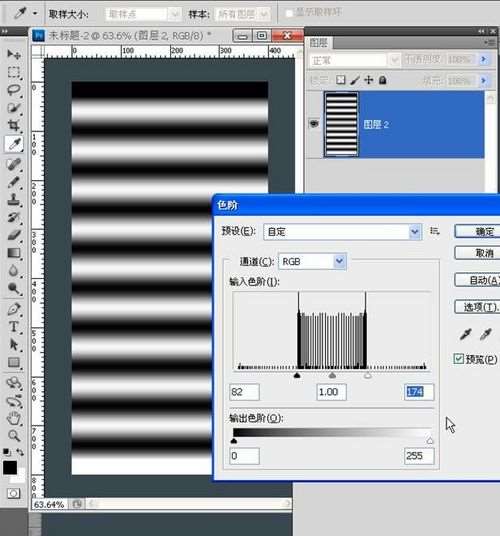
Task: Grab the input white point slider
Action: [367, 375]
